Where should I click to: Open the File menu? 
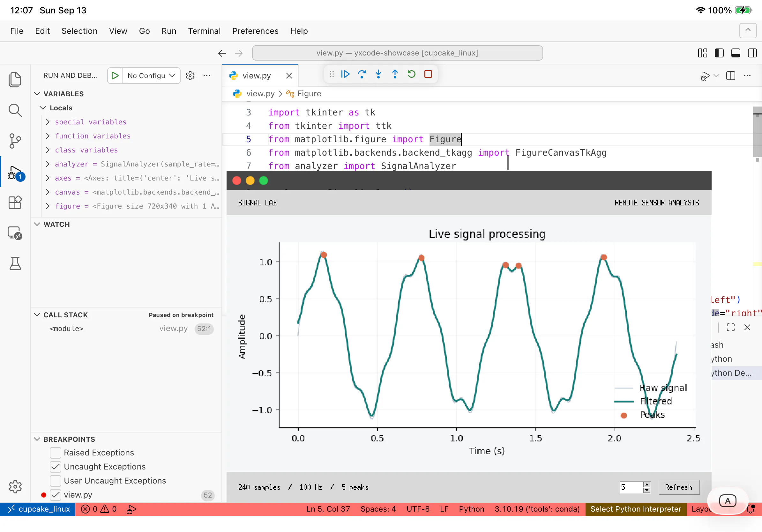pos(17,31)
